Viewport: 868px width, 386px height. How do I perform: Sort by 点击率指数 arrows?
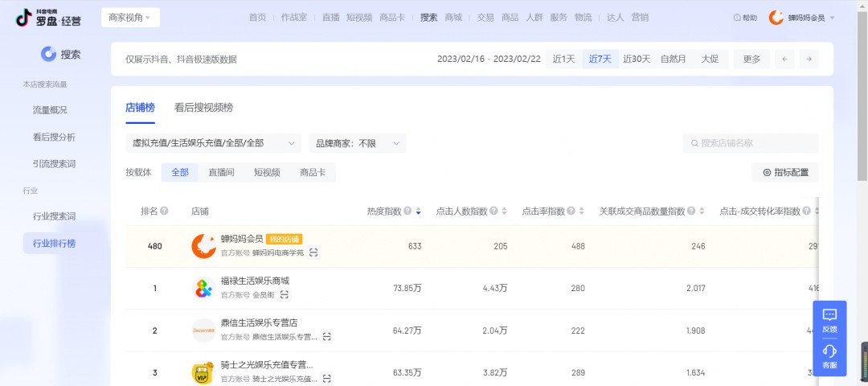(582, 211)
